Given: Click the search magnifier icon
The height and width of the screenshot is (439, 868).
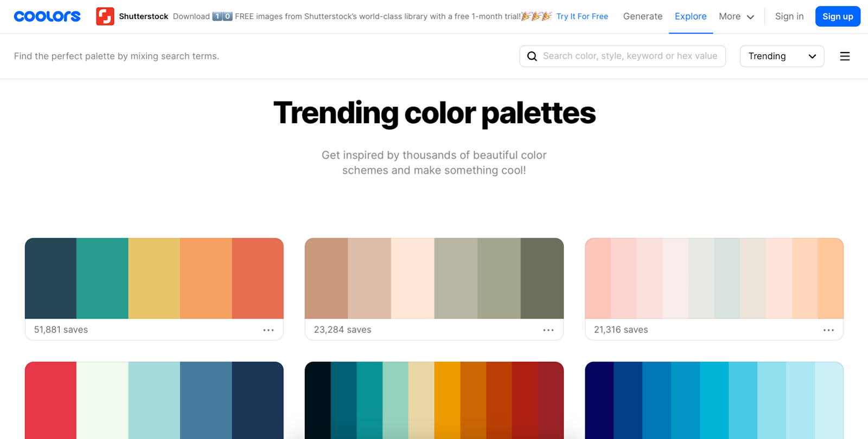Looking at the screenshot, I should pyautogui.click(x=532, y=56).
